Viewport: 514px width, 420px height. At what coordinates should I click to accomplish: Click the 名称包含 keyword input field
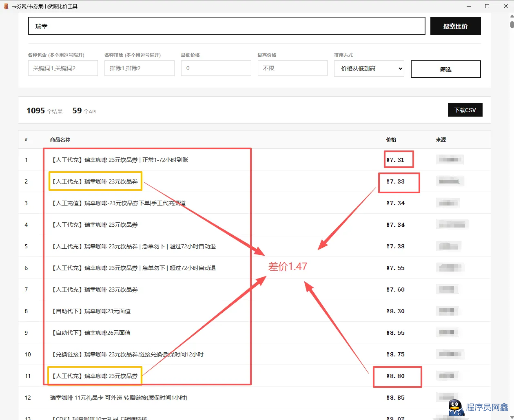(63, 68)
